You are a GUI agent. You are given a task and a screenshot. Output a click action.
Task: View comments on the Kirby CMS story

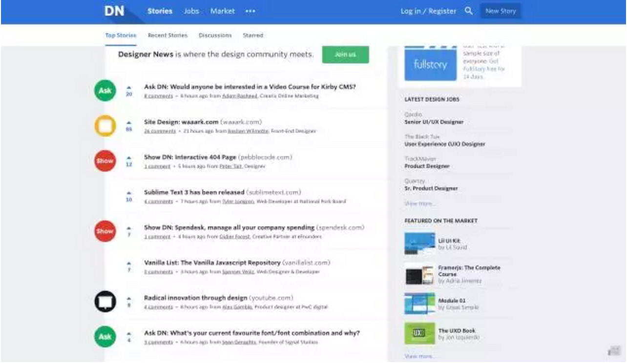(x=158, y=96)
